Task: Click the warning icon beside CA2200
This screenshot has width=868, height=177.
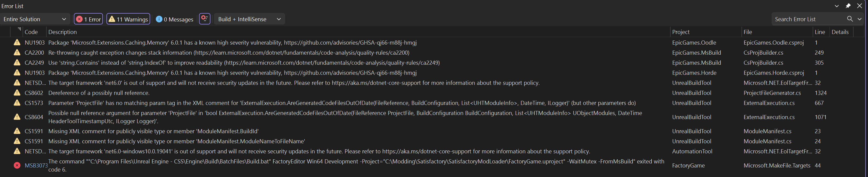Action: tap(17, 52)
